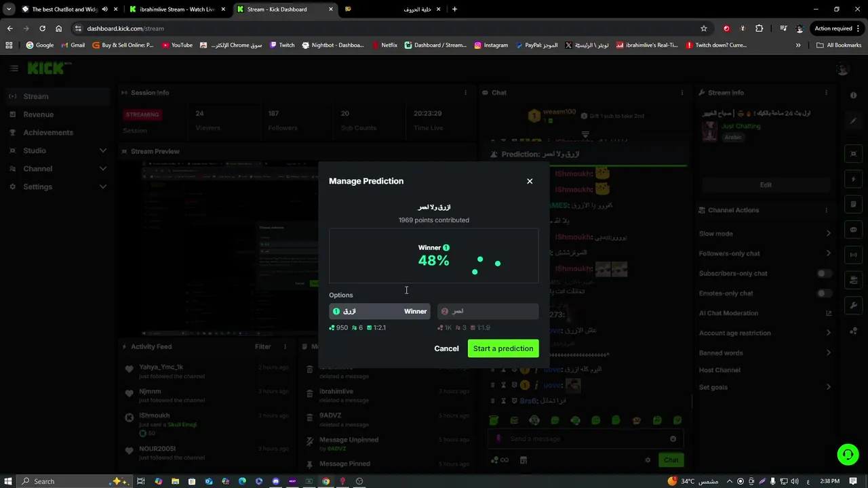868x488 pixels.
Task: Open Chrome from the taskbar
Action: coord(325,481)
